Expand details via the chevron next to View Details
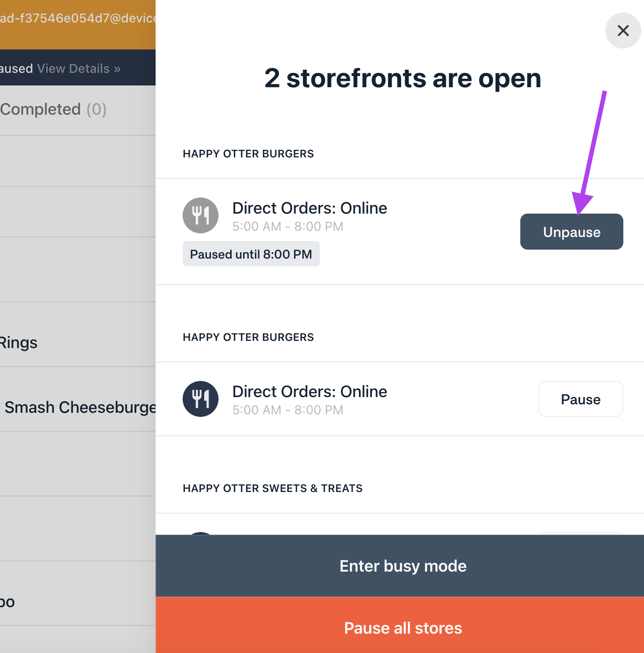Image resolution: width=644 pixels, height=653 pixels. 117,68
